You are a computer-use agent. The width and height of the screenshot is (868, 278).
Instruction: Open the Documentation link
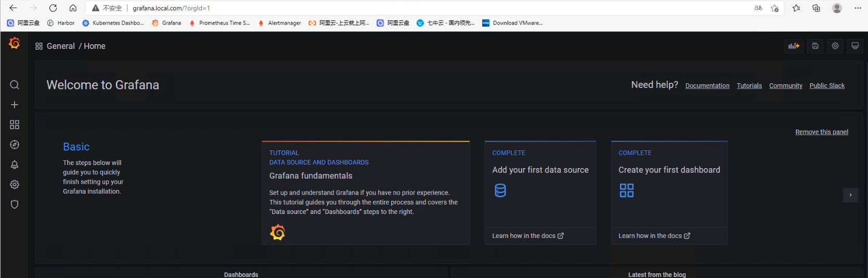(707, 86)
